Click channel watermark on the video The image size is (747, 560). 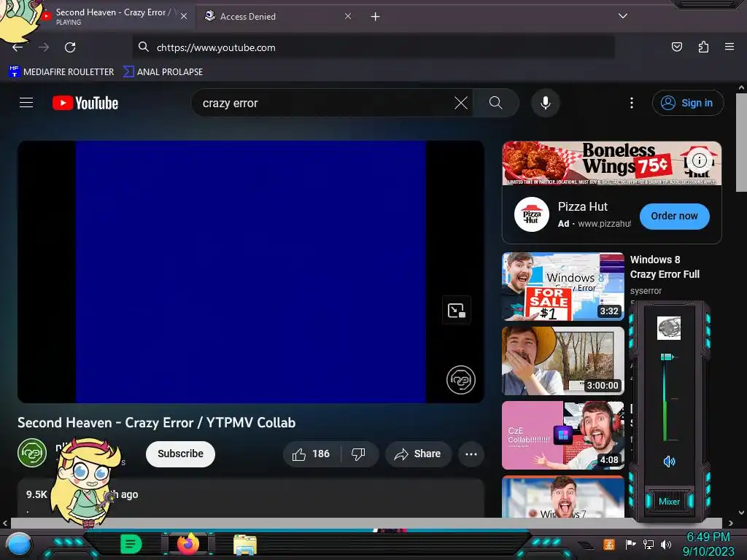click(x=461, y=380)
